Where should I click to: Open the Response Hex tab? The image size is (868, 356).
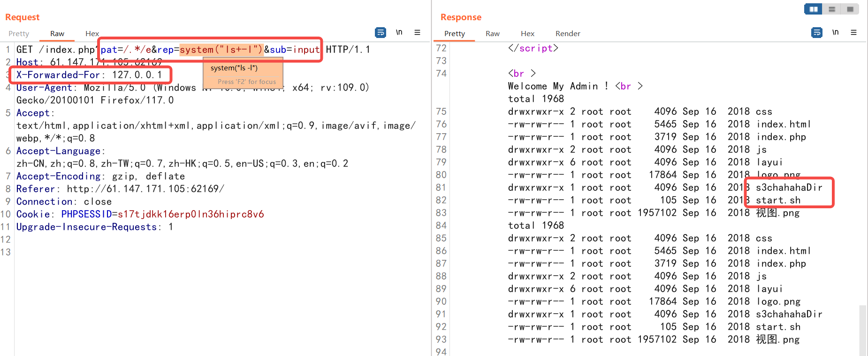click(527, 34)
